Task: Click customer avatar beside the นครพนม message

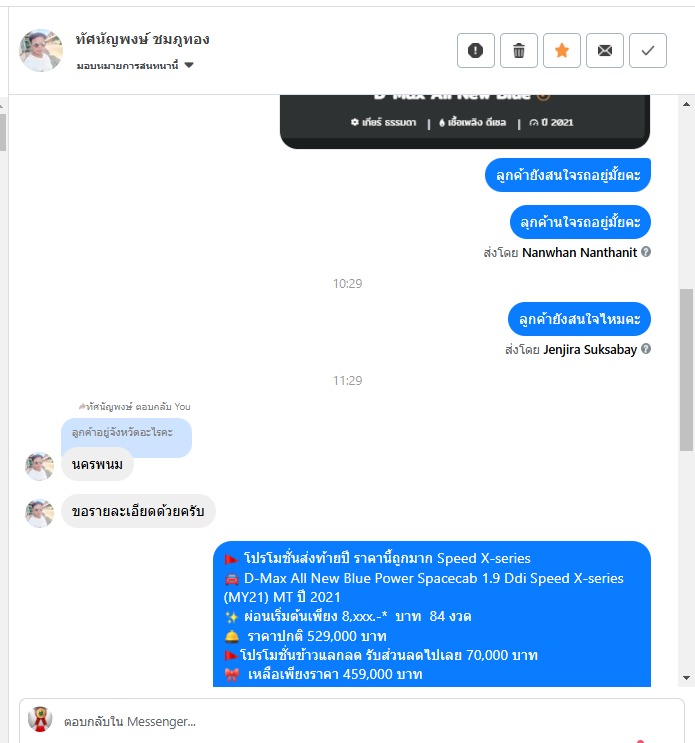Action: click(x=39, y=466)
